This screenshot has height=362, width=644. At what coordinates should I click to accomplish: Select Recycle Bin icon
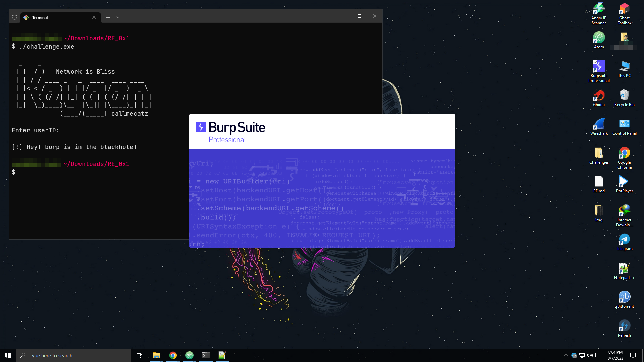(624, 98)
